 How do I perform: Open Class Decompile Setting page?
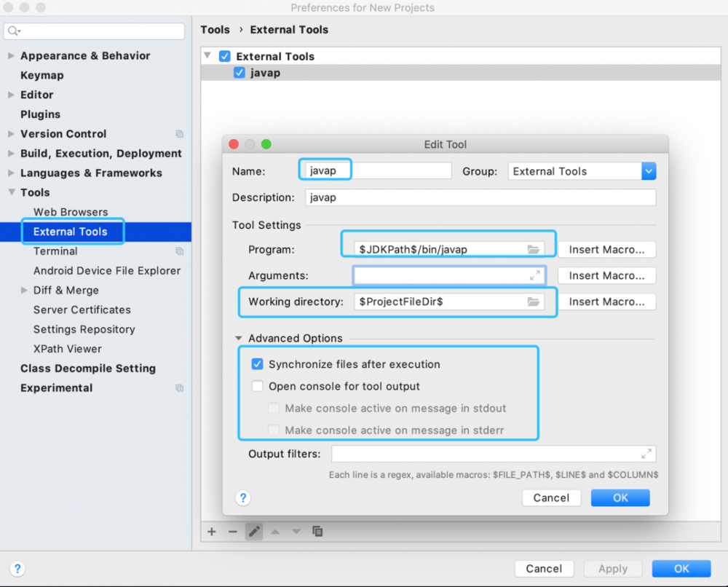88,369
